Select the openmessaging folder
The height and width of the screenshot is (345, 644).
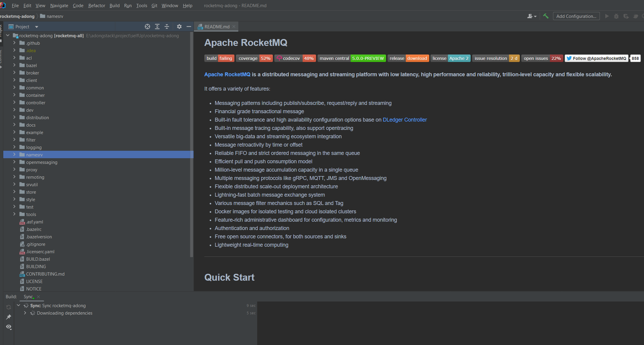click(x=42, y=162)
